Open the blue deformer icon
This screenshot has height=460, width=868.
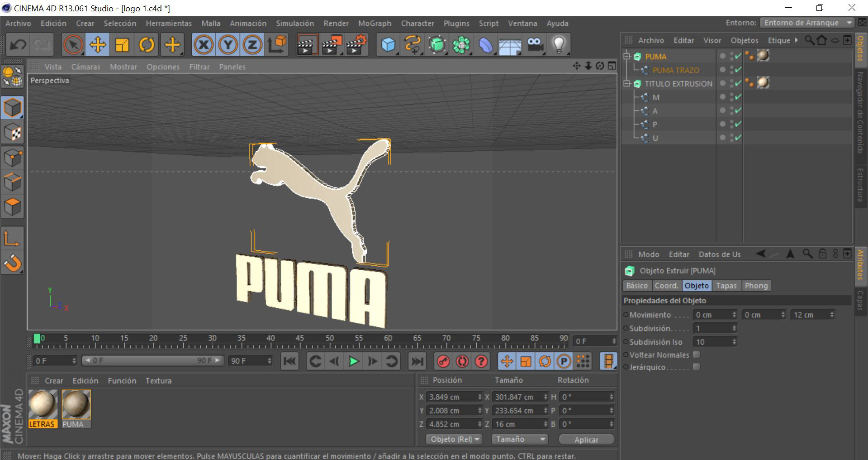tap(486, 45)
